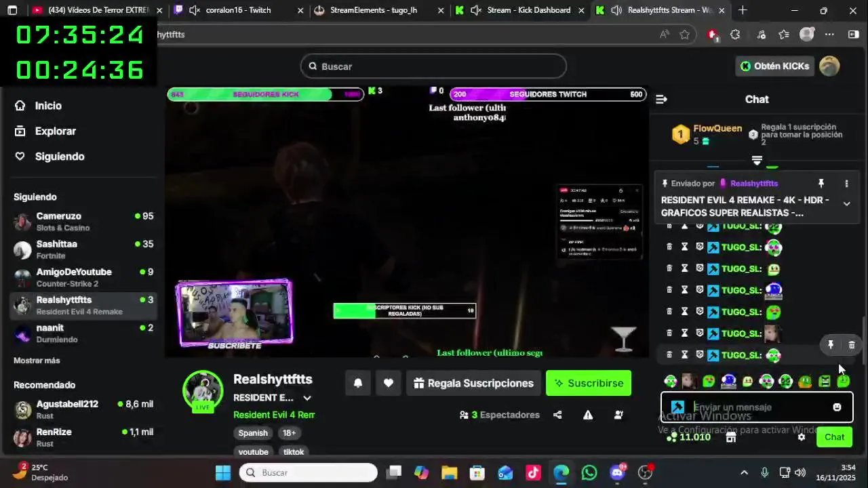Expand the leaderboard below FlowQueen
This screenshot has width=868, height=488.
click(x=757, y=160)
